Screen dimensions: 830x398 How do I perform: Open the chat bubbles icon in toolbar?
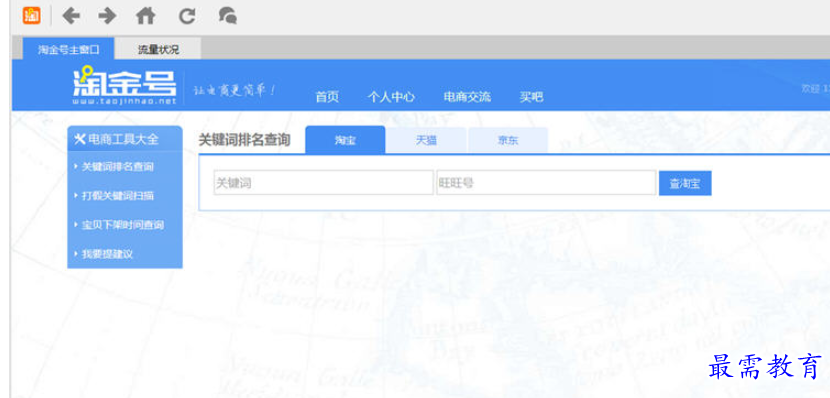[x=228, y=15]
